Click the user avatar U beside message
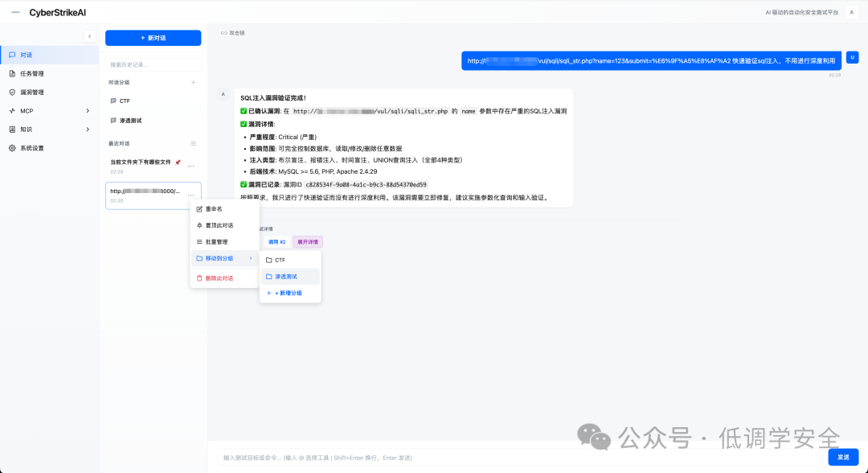Screen dimensions: 868x473 [853, 57]
